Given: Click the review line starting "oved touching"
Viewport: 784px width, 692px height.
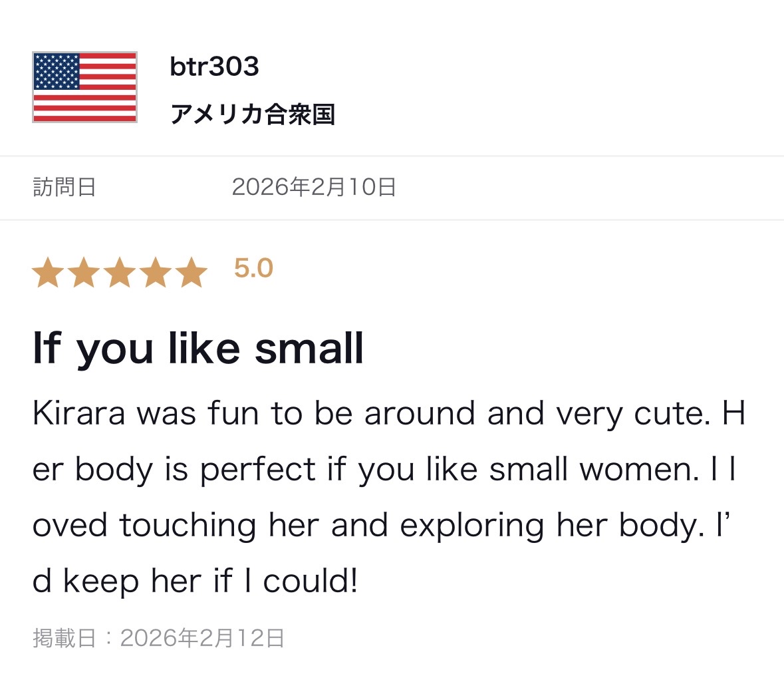Looking at the screenshot, I should tap(381, 525).
